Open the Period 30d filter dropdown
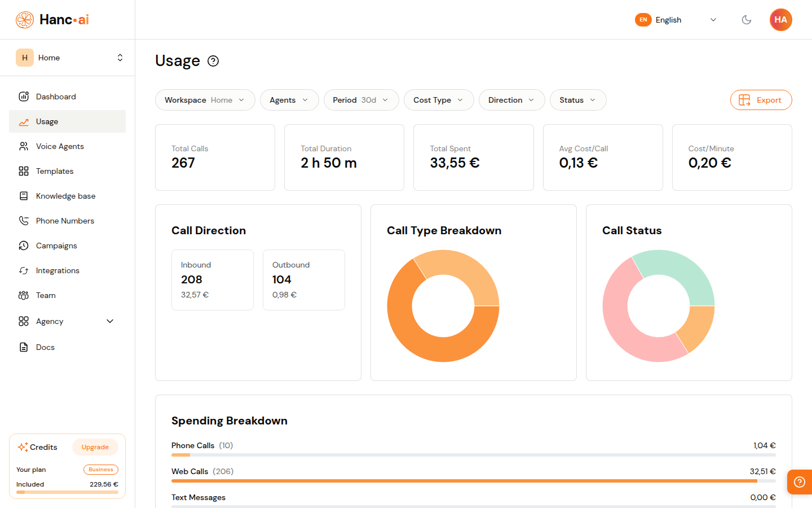812x508 pixels. [x=361, y=100]
